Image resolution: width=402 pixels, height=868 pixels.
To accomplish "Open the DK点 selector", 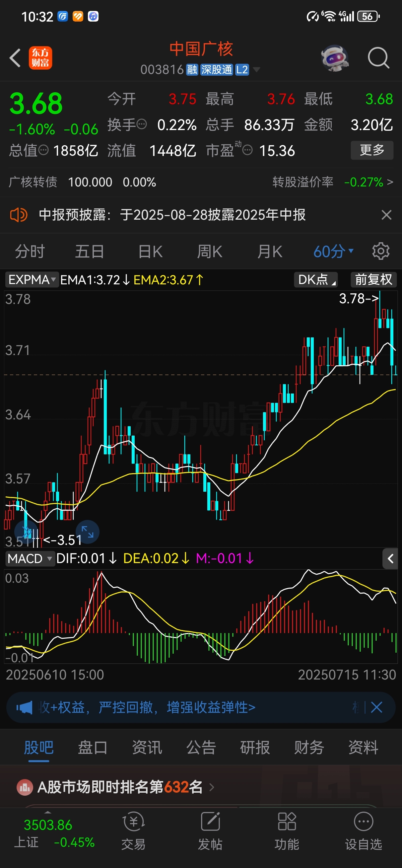I will click(x=316, y=280).
